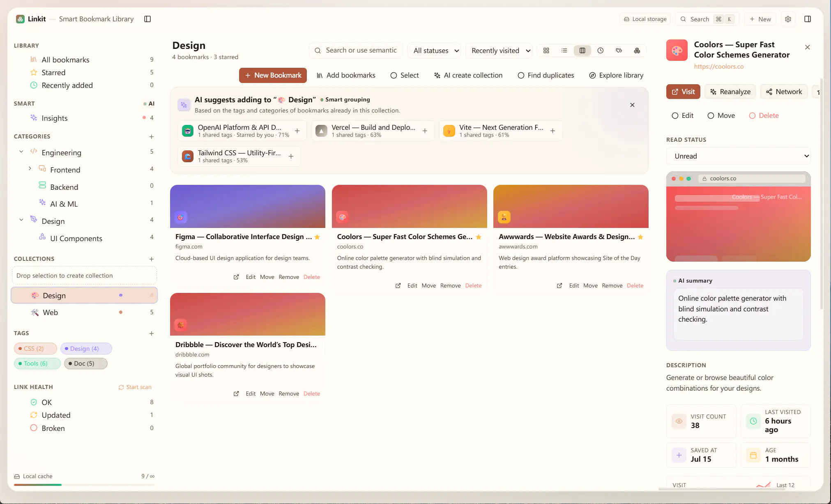Add OpenAI Platform suggestion to collection
The image size is (831, 504).
pos(297,131)
